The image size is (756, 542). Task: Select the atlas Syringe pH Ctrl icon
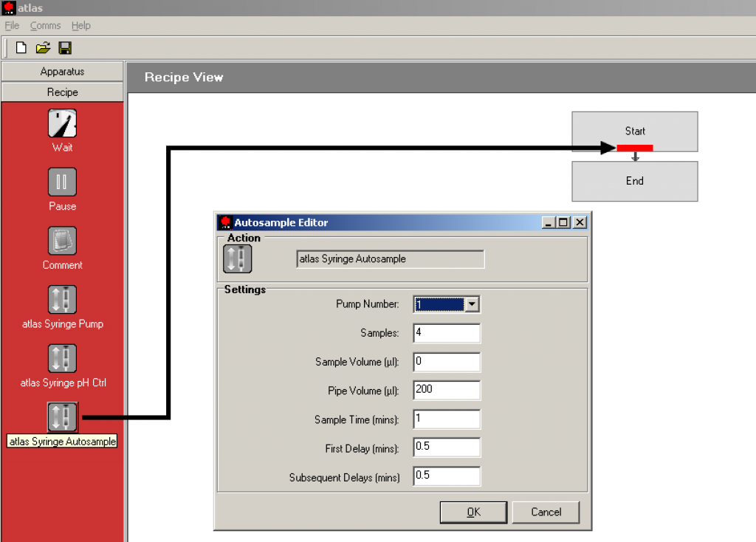pyautogui.click(x=62, y=358)
